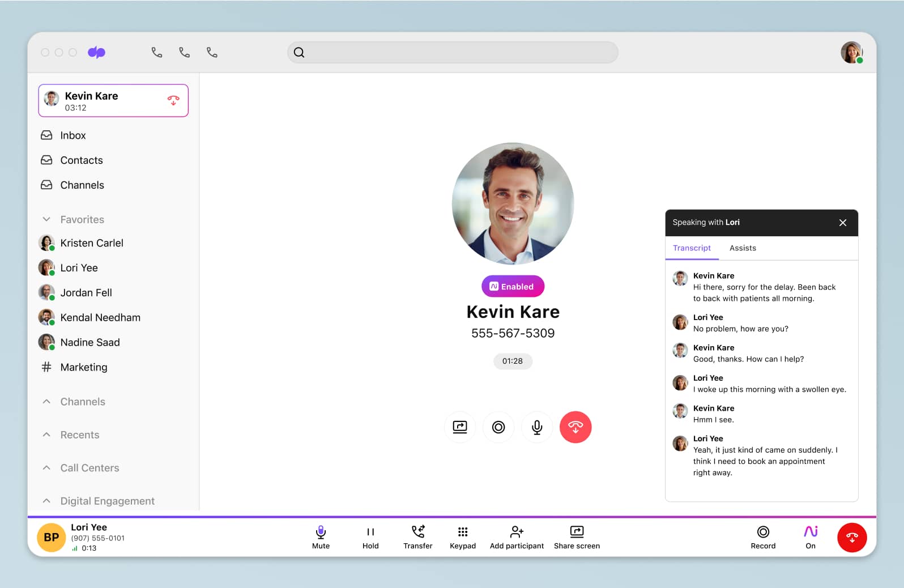Click the microphone icon below Kevin's number
The width and height of the screenshot is (904, 588).
pyautogui.click(x=536, y=427)
